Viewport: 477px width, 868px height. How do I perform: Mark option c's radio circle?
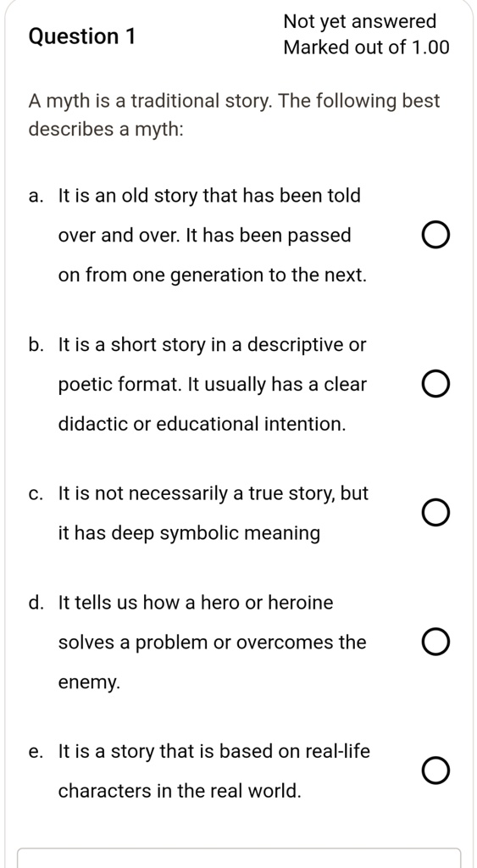(x=435, y=513)
